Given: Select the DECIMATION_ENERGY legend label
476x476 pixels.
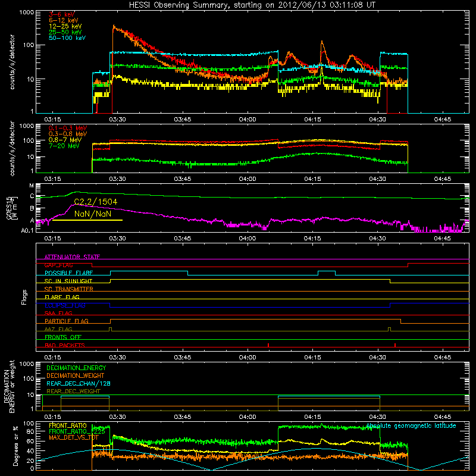Looking at the screenshot, I should tap(76, 368).
